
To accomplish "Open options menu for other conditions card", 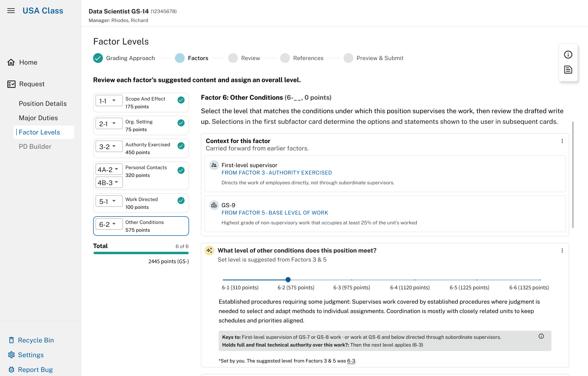I will click(x=562, y=251).
